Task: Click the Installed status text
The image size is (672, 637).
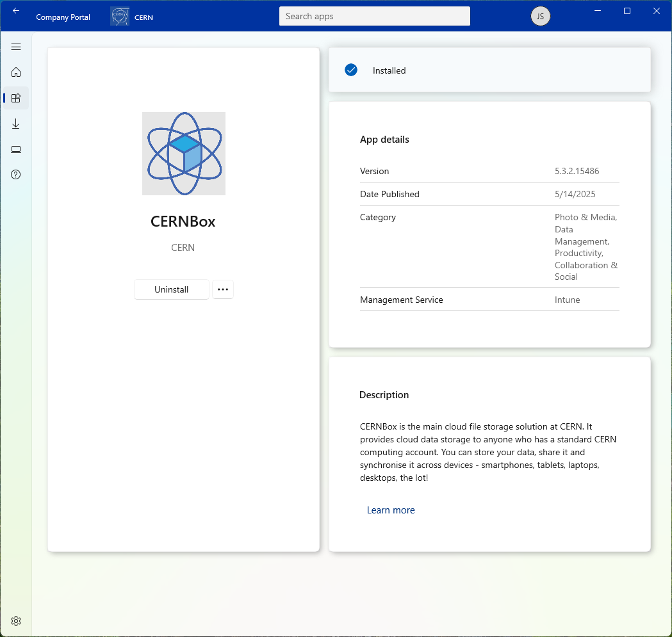Action: (389, 70)
